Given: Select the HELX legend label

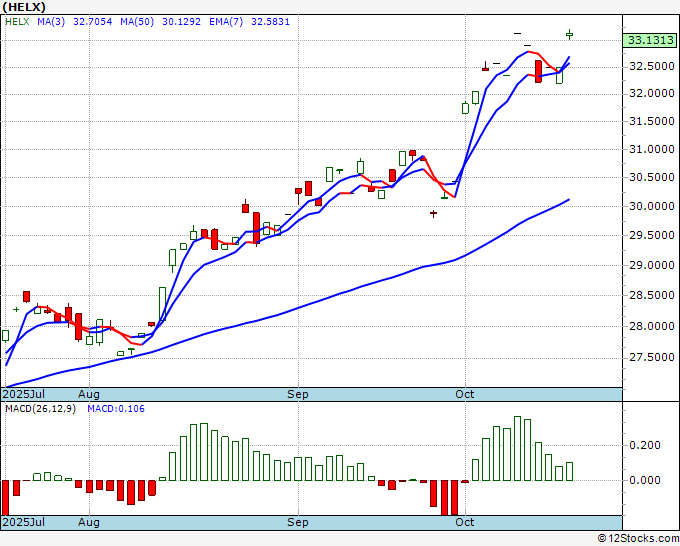Looking at the screenshot, I should [17, 22].
